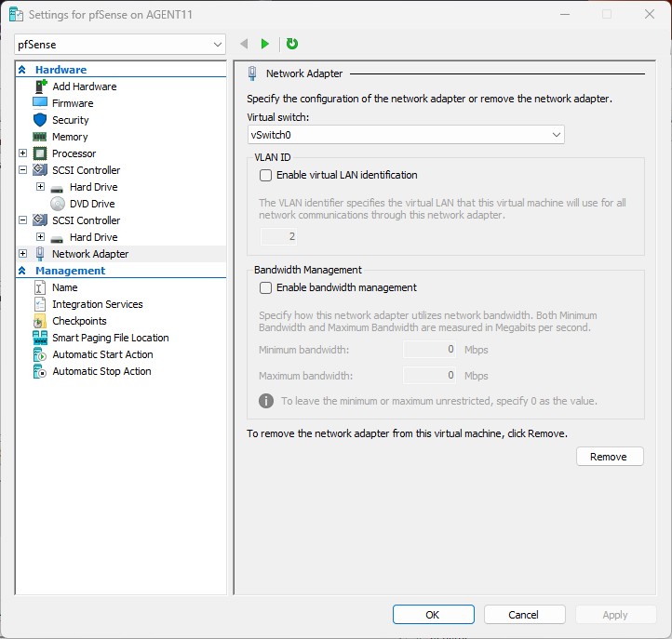Click the first SCSI Controller icon
The image size is (672, 639).
(40, 170)
